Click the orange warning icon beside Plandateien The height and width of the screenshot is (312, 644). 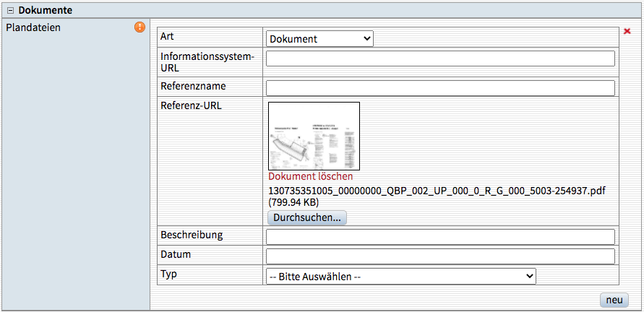point(140,27)
